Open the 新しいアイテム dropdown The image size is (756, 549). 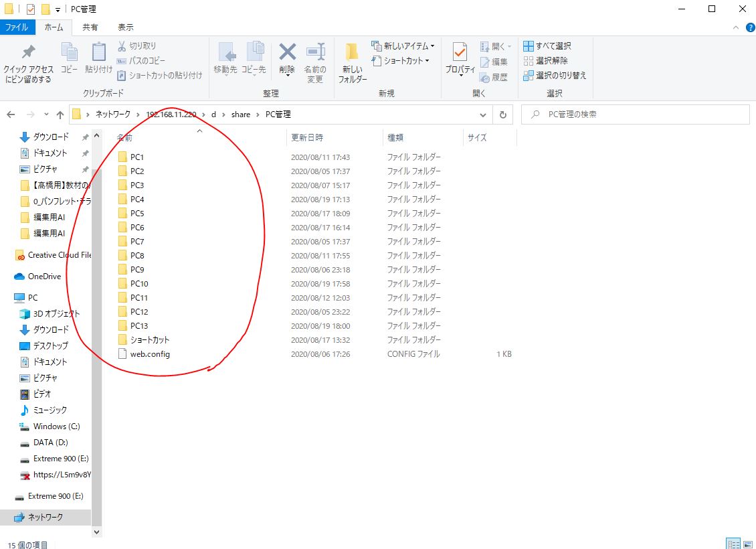coord(403,46)
